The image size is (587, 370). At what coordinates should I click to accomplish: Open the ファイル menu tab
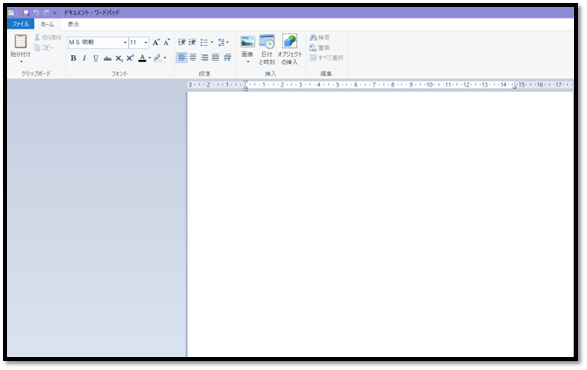(x=21, y=24)
